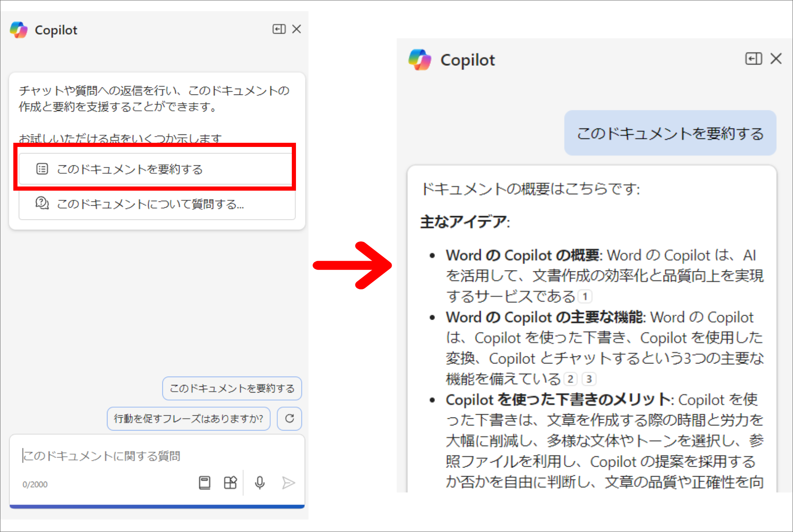Open the prompt guide book icon
The width and height of the screenshot is (793, 532).
(204, 483)
